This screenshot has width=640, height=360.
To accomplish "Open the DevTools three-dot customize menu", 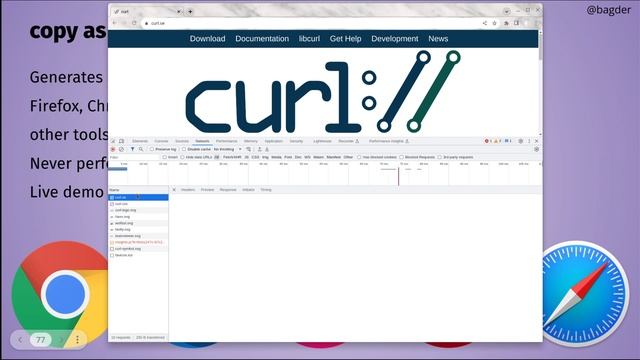I will (x=529, y=141).
